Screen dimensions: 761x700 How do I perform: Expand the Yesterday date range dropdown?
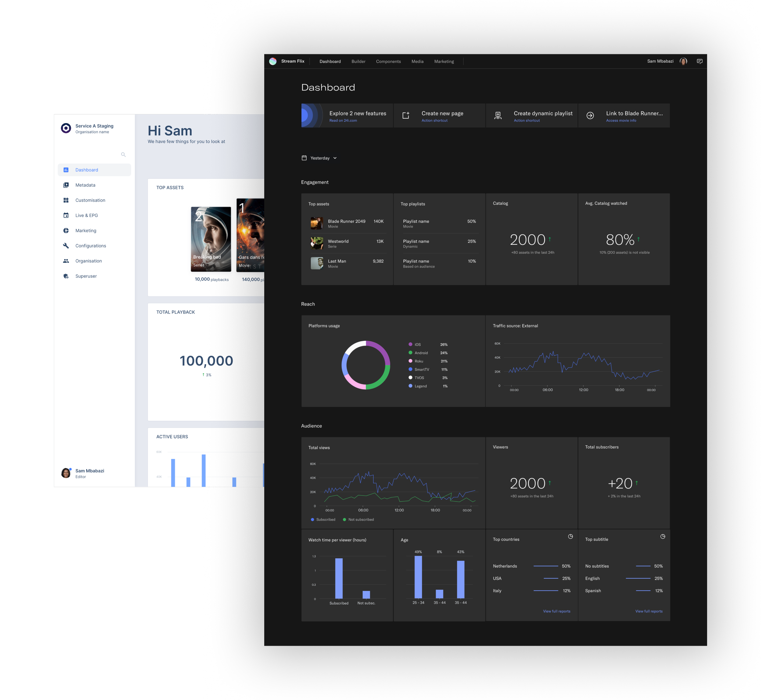coord(335,158)
